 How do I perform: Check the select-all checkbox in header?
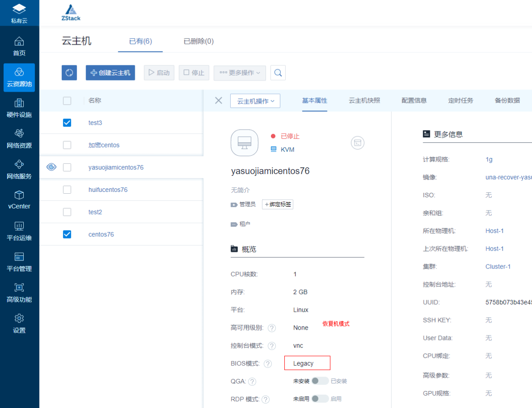point(67,101)
